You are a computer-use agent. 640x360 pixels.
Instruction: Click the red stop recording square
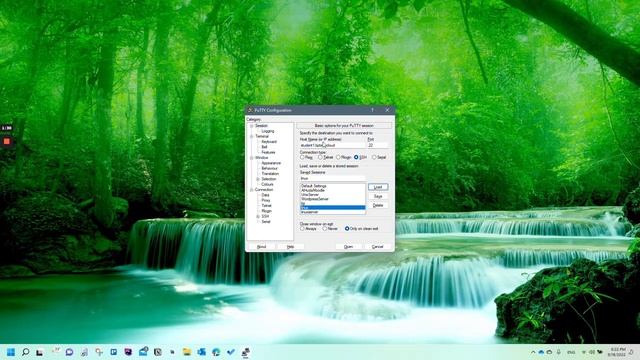point(7,141)
